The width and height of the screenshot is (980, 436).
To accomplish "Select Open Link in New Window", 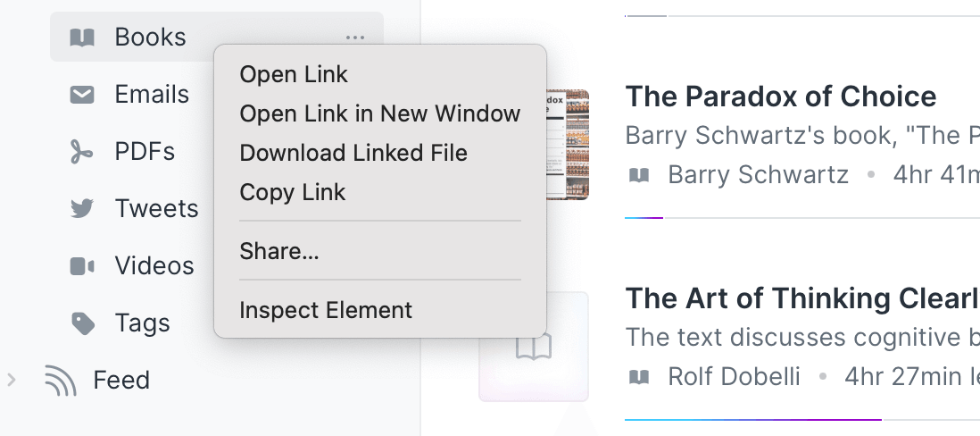I will click(x=380, y=113).
